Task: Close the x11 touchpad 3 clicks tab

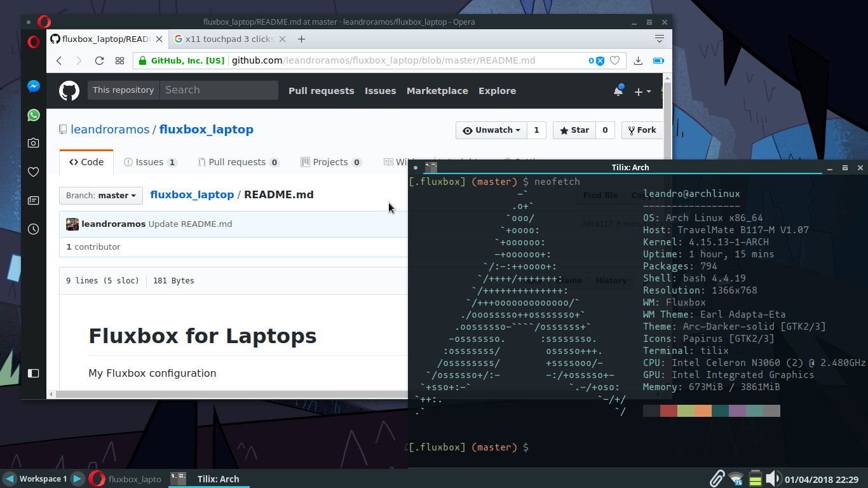Action: [283, 39]
